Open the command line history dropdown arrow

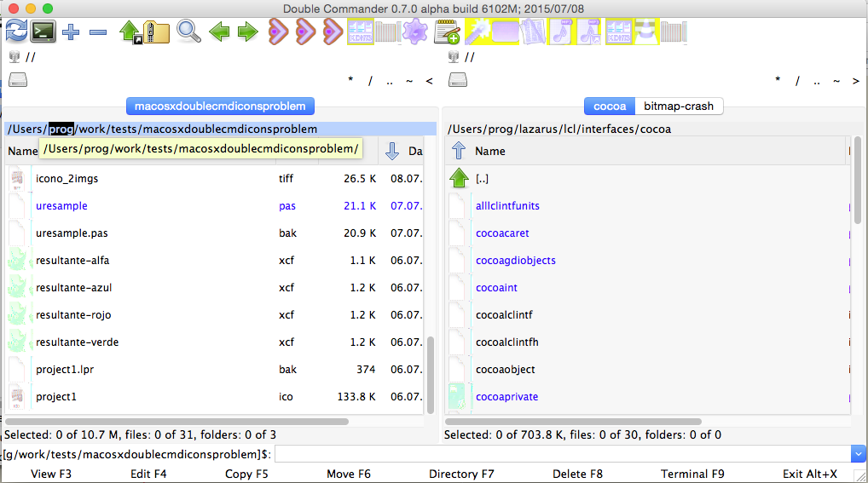click(858, 454)
